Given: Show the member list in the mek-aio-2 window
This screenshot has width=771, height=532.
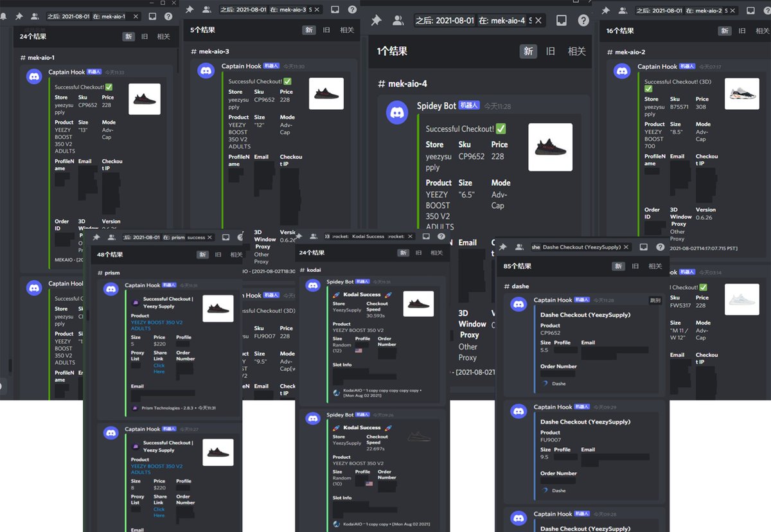Looking at the screenshot, I should 623,10.
